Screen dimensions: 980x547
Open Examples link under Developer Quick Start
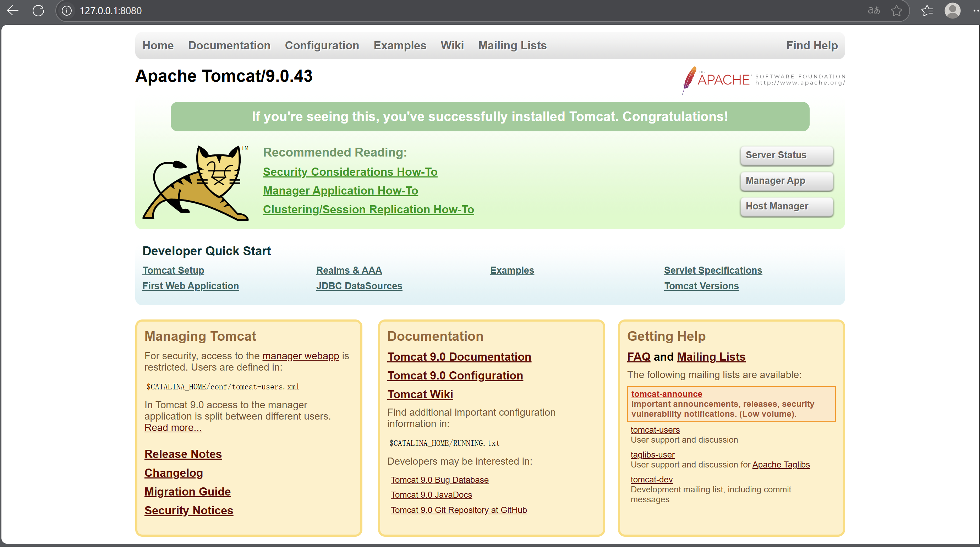pyautogui.click(x=512, y=270)
